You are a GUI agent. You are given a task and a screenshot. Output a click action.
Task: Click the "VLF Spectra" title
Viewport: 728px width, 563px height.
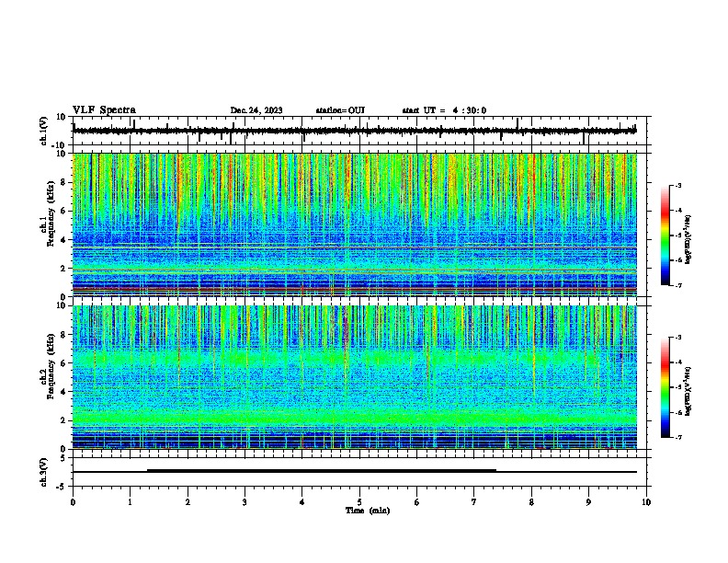104,110
